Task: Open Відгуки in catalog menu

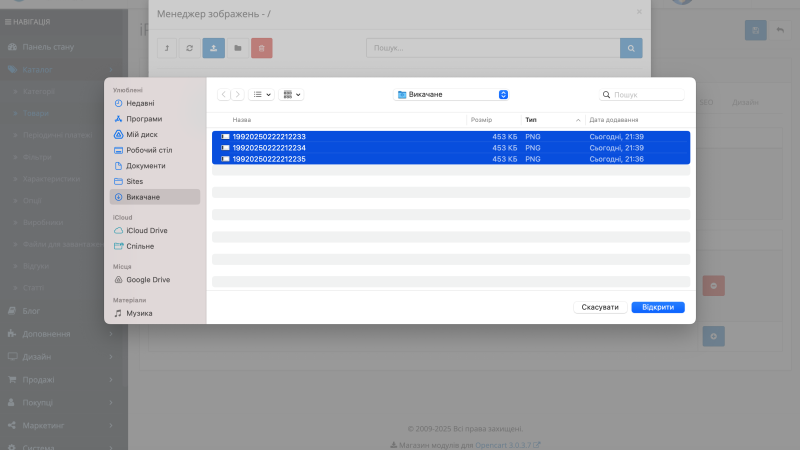Action: pyautogui.click(x=36, y=266)
